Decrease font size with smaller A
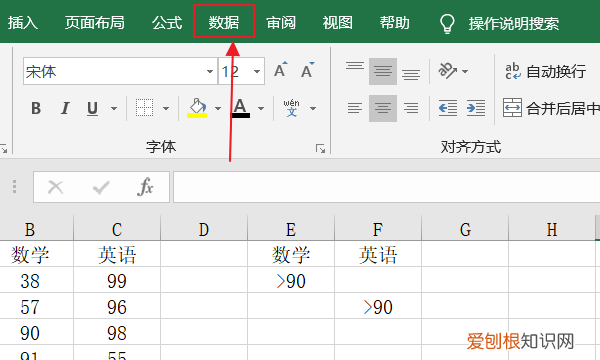 307,70
